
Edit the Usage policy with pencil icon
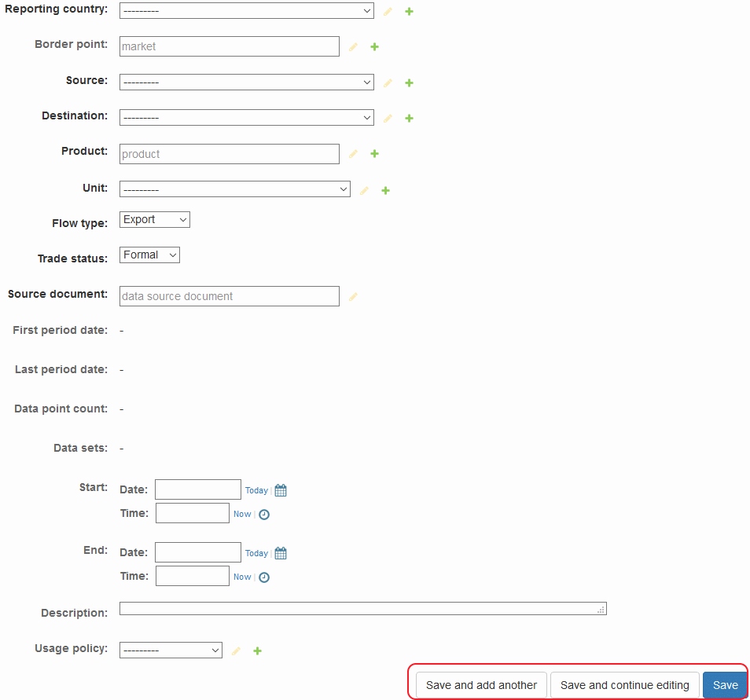[x=236, y=651]
